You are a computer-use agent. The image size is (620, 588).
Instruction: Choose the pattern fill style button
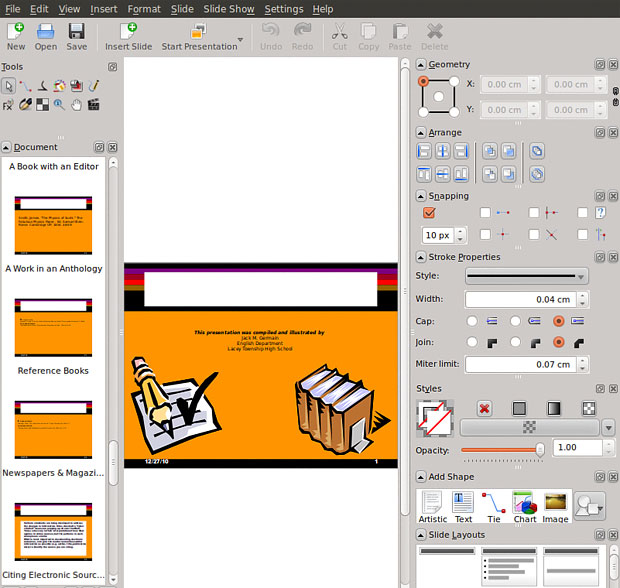[589, 408]
